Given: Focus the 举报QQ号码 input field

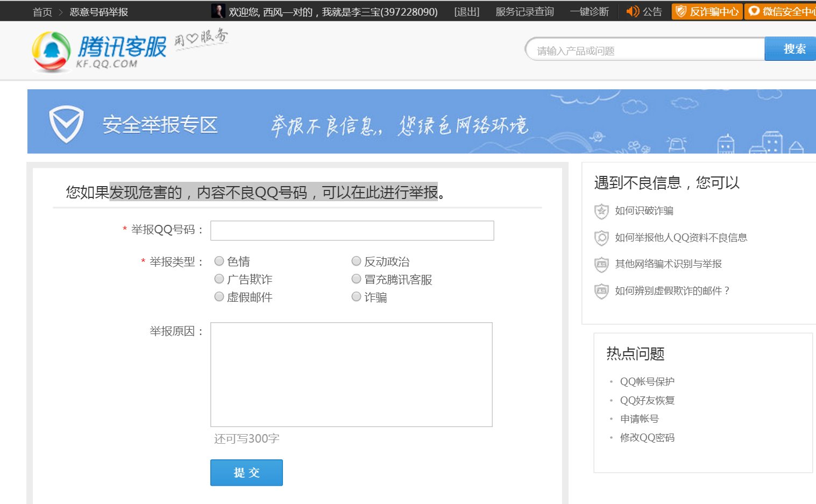Looking at the screenshot, I should point(351,230).
